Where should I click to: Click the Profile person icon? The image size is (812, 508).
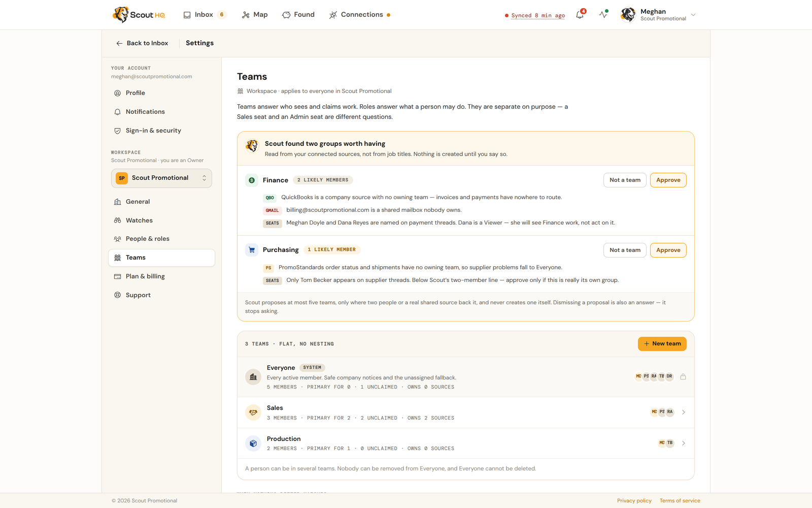[118, 93]
